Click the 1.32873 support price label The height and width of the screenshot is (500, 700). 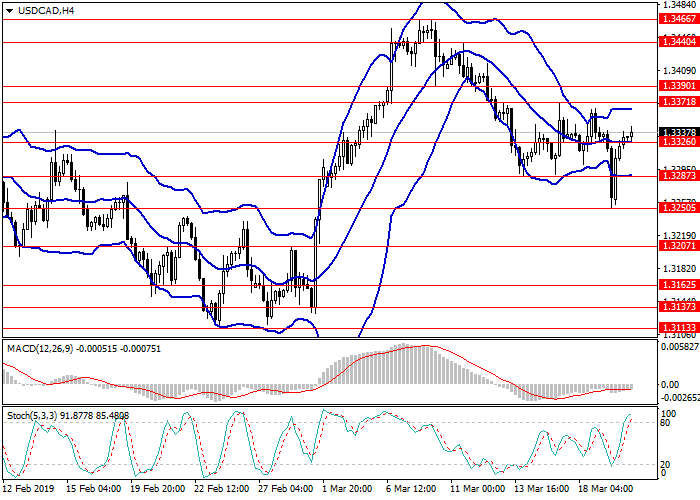point(678,176)
